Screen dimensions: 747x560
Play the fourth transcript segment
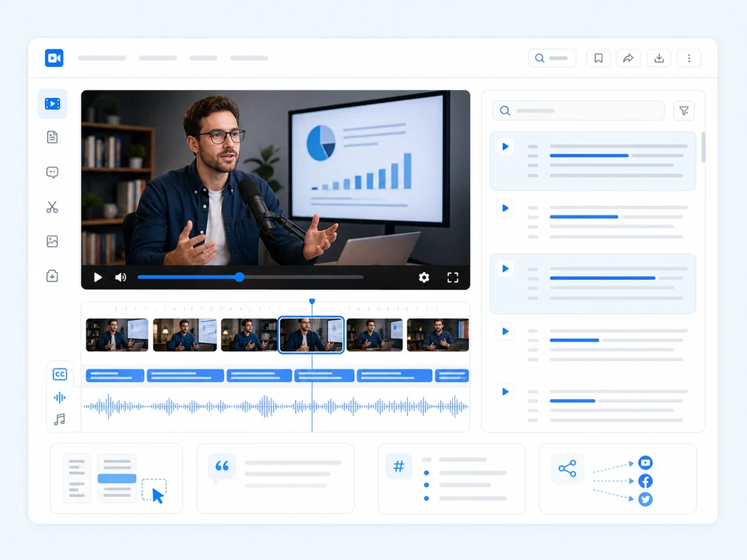click(506, 331)
